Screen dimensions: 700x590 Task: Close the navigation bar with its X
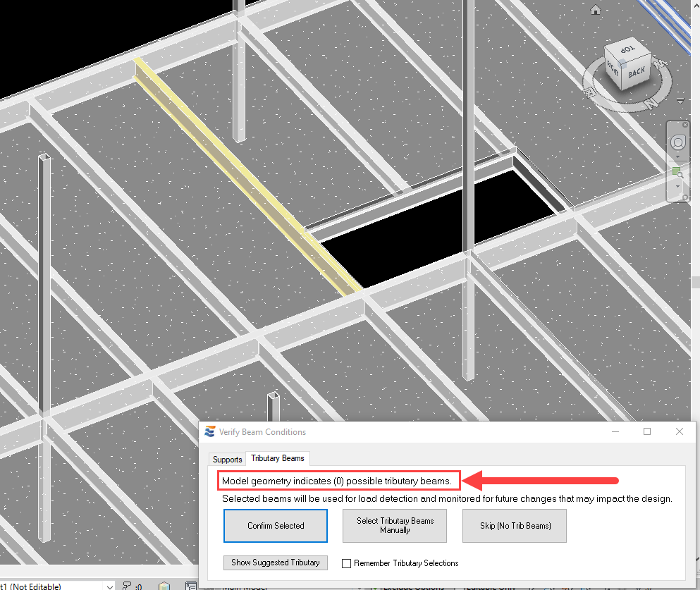(x=686, y=125)
